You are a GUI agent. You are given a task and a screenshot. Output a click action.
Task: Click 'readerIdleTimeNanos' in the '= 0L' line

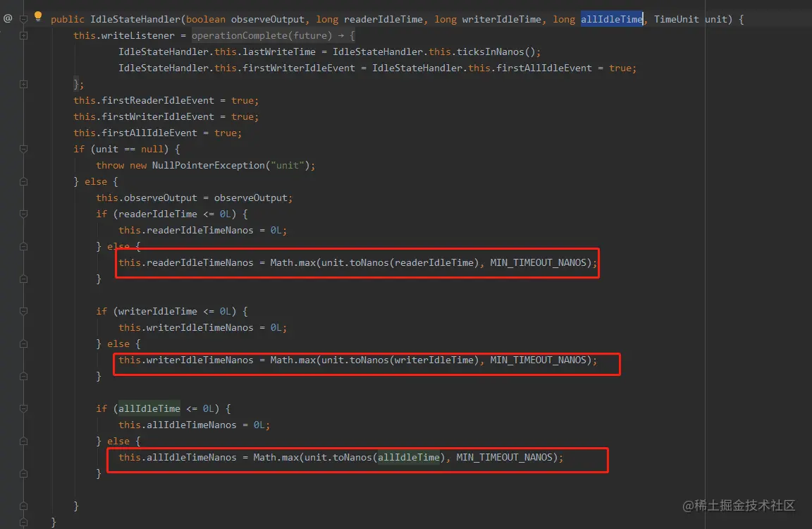(x=200, y=231)
